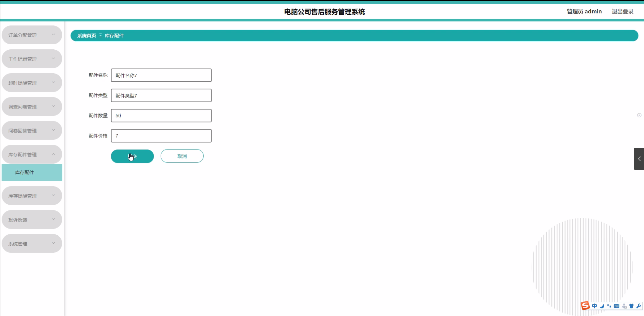Collapse the 库存配件管理 menu
The image size is (644, 316).
[x=32, y=154]
